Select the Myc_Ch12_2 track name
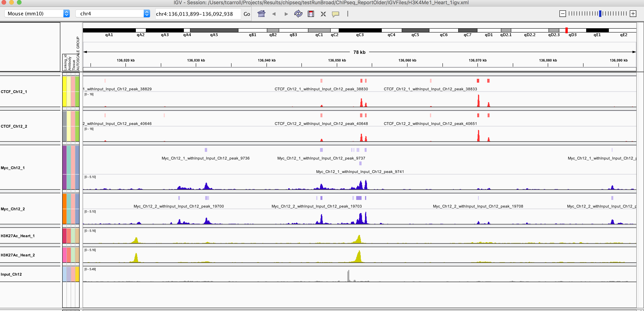Image resolution: width=644 pixels, height=311 pixels. pos(13,209)
